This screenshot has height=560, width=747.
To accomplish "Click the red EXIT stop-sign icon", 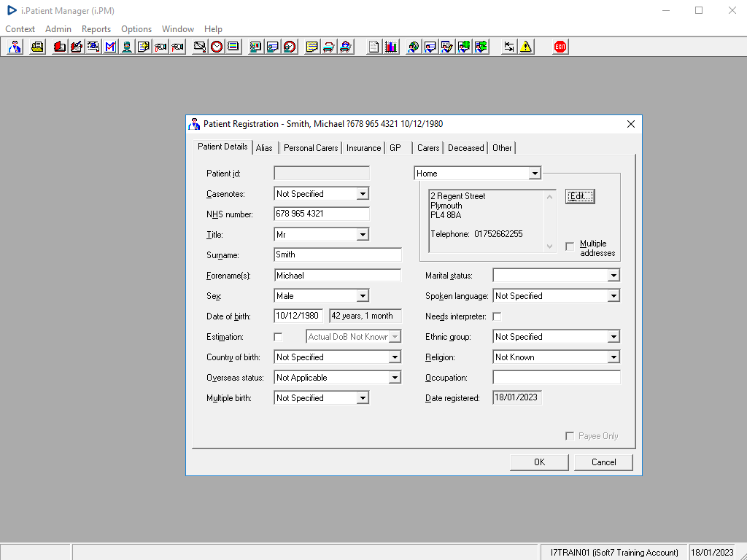I will [x=560, y=47].
